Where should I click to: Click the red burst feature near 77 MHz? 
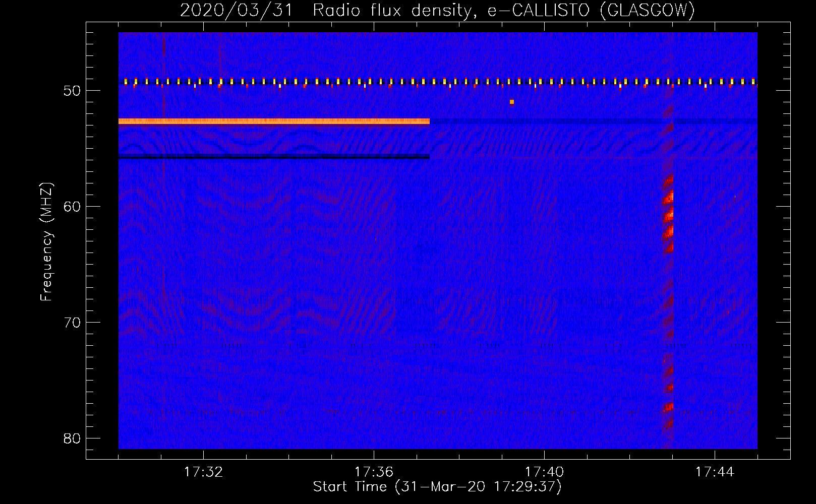(x=669, y=406)
